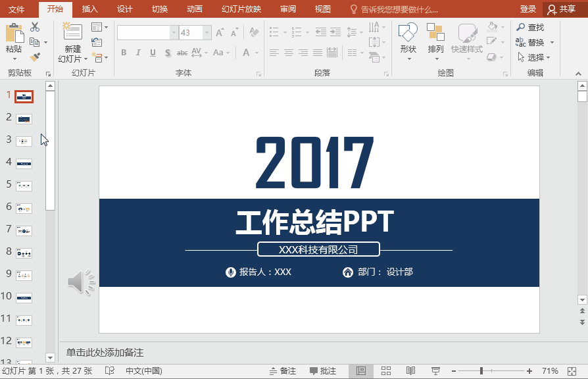
Task: Open the Font dialog launcher
Action: [258, 74]
